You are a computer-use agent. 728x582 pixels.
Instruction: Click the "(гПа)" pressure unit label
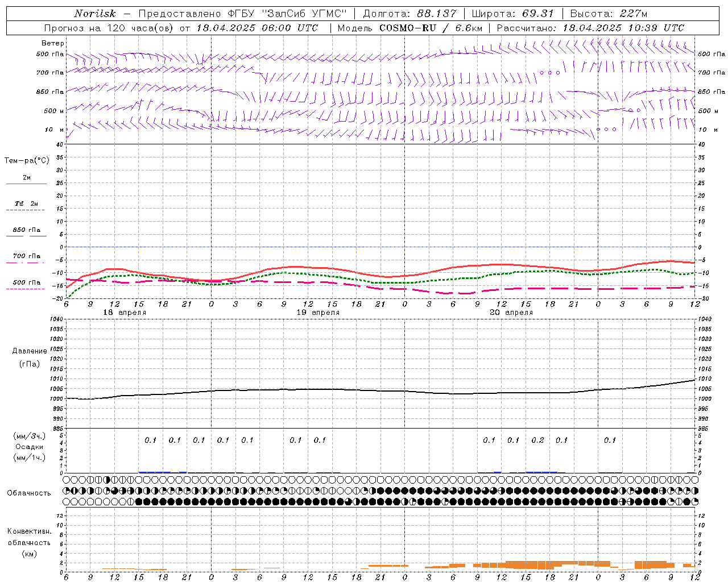(30, 364)
